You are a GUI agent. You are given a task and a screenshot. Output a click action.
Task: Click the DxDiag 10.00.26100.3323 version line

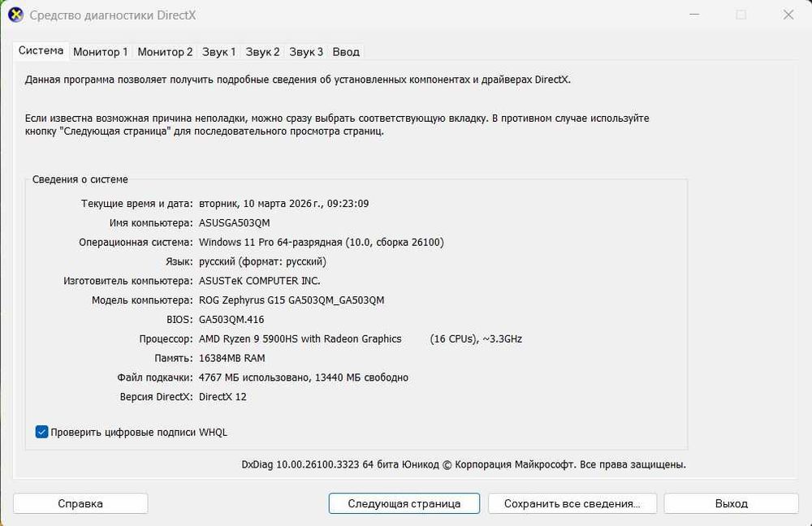tap(464, 464)
